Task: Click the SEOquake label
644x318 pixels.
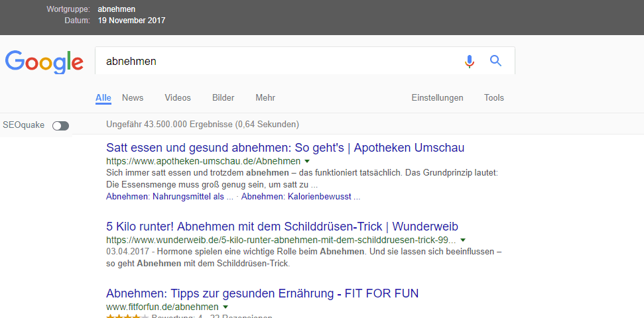Action: pyautogui.click(x=23, y=125)
